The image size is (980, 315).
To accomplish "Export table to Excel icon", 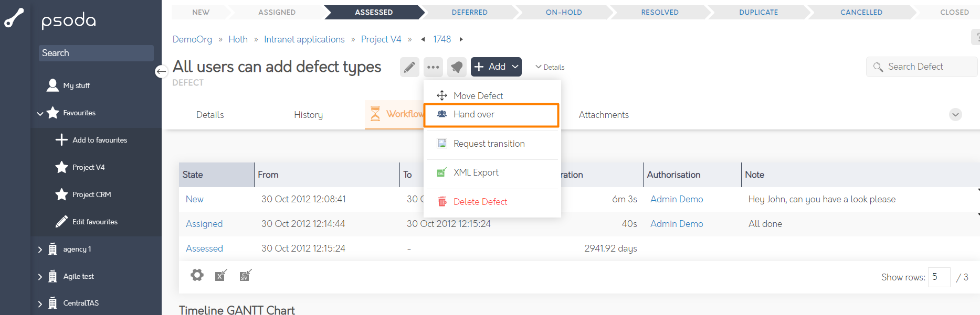I will click(x=221, y=275).
